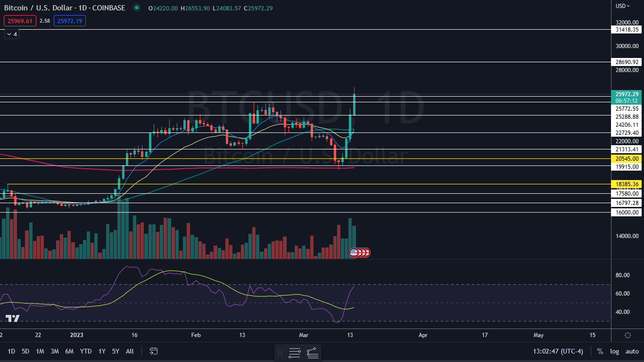Toggle auto scale mode

point(632,351)
